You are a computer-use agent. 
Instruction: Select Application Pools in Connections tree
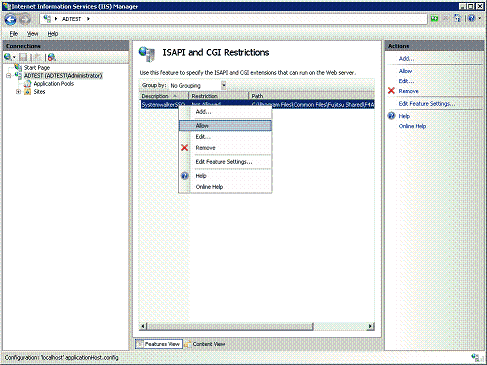pyautogui.click(x=54, y=84)
